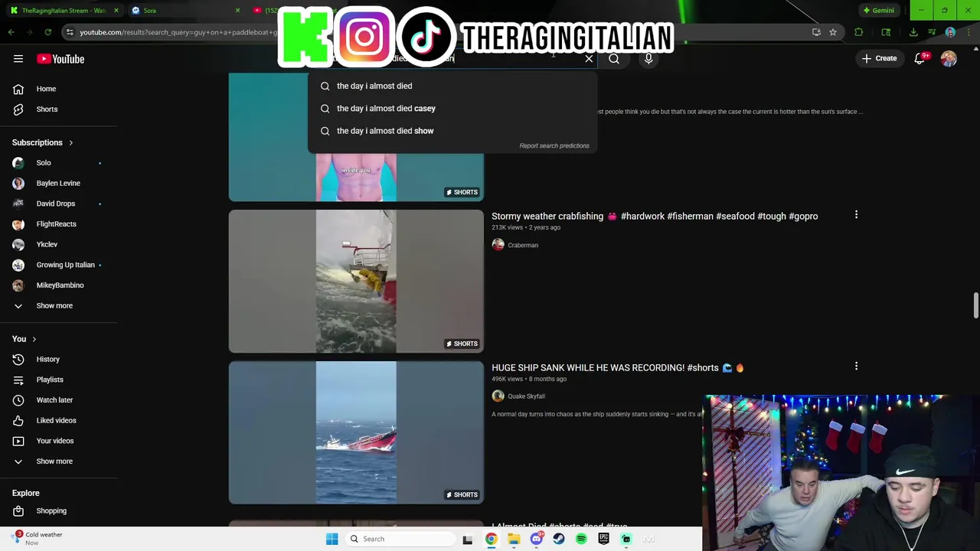Screen dimensions: 980x551
Task: Open the YouTube account avatar menu
Action: (949, 59)
